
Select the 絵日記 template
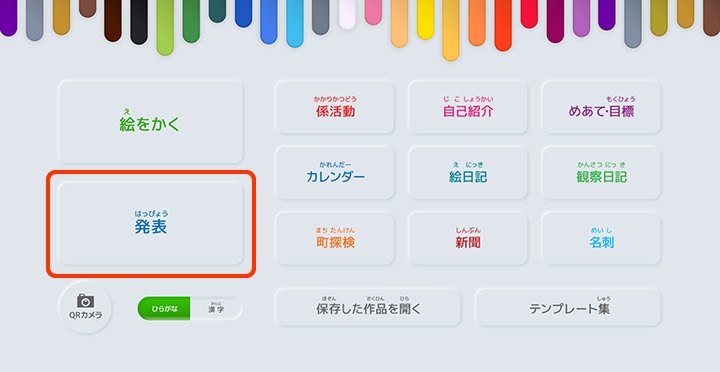tap(468, 173)
